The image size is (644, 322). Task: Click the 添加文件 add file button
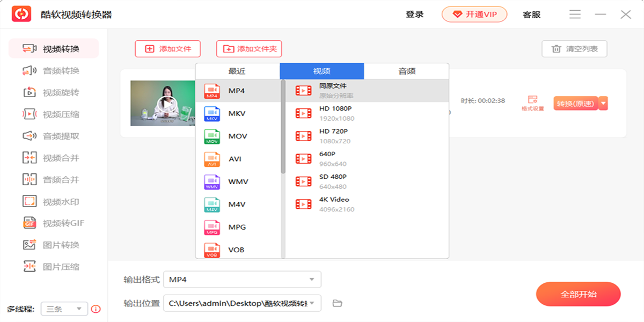(x=167, y=49)
